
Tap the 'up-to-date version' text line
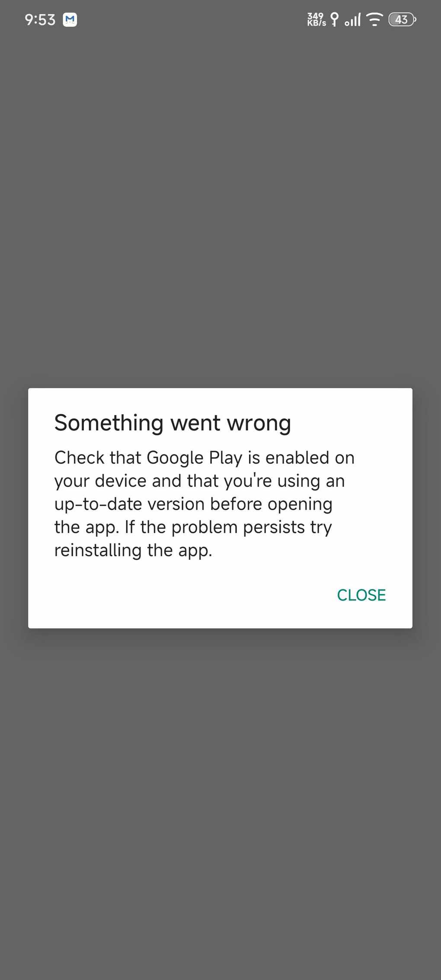(x=130, y=504)
